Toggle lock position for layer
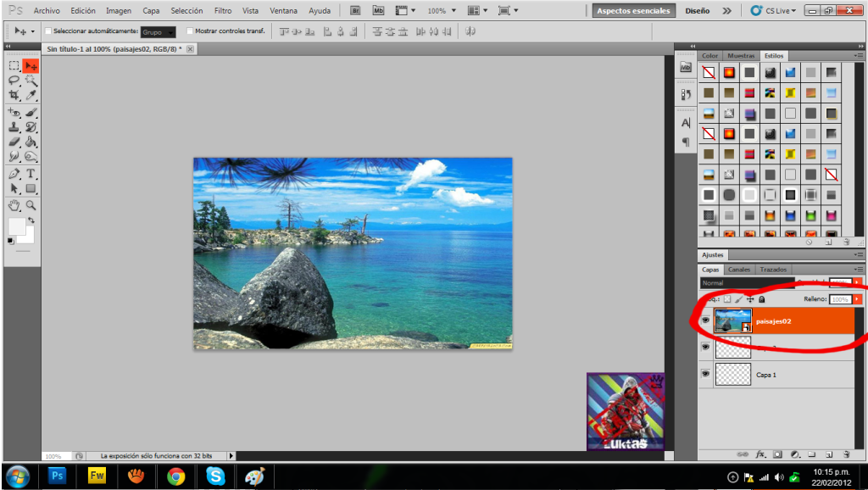 [750, 299]
